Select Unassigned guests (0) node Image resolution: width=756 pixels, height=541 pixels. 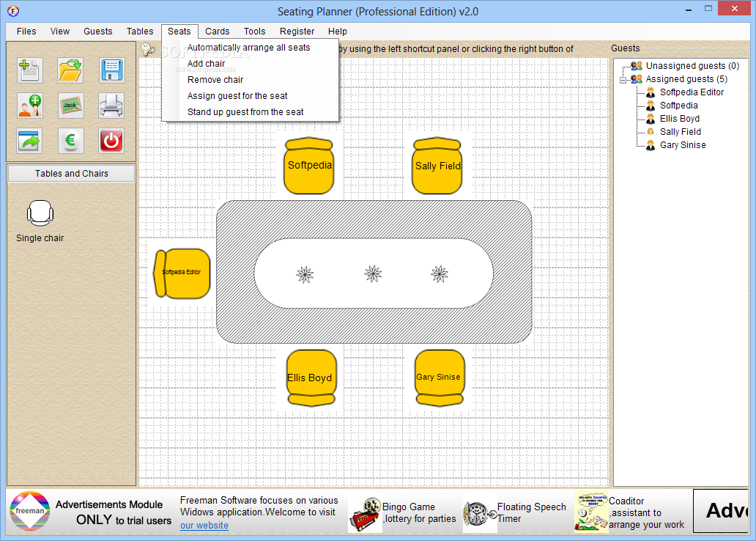(692, 66)
